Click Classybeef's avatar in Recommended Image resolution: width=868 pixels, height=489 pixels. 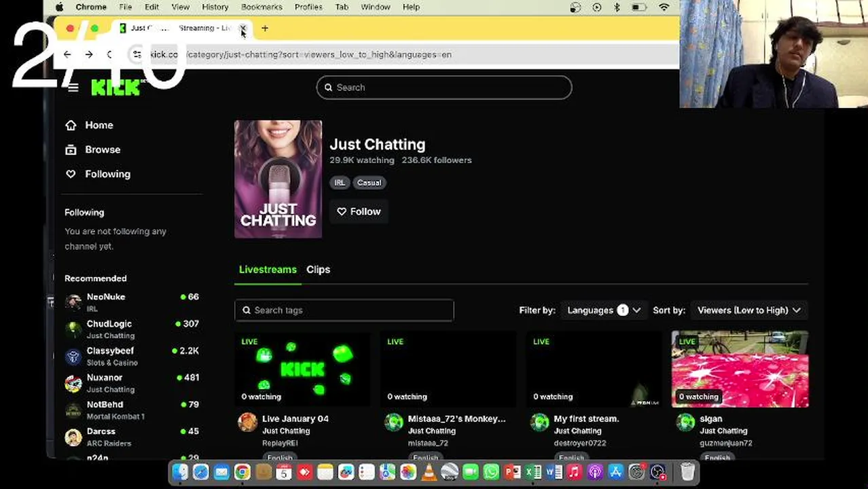[73, 356]
